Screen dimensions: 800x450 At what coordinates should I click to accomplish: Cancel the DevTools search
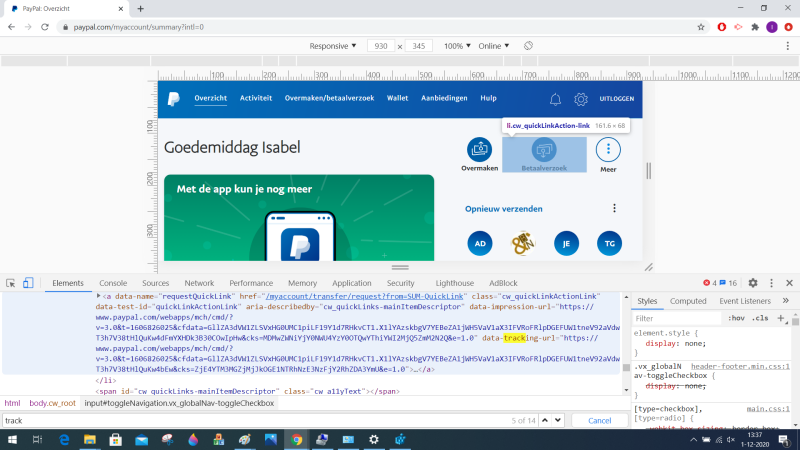pyautogui.click(x=599, y=420)
